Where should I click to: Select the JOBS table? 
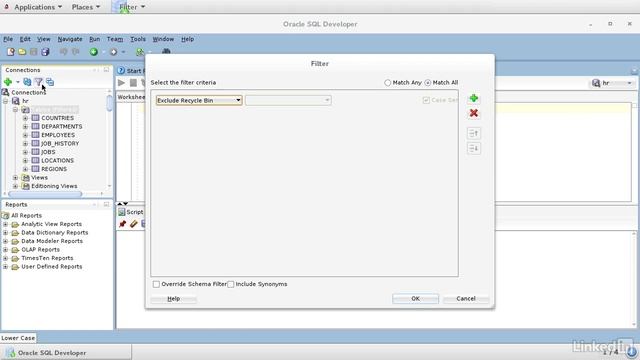click(48, 152)
